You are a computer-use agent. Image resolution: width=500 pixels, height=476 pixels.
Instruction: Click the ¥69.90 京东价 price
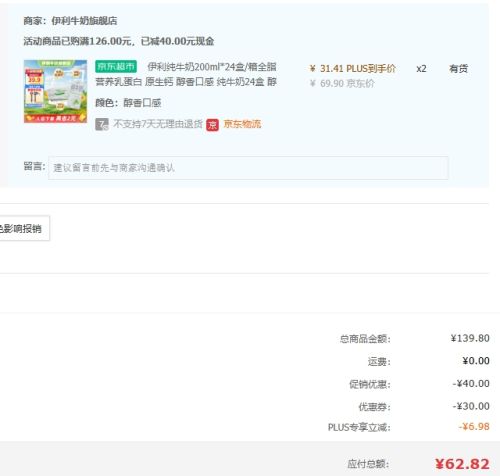click(342, 83)
